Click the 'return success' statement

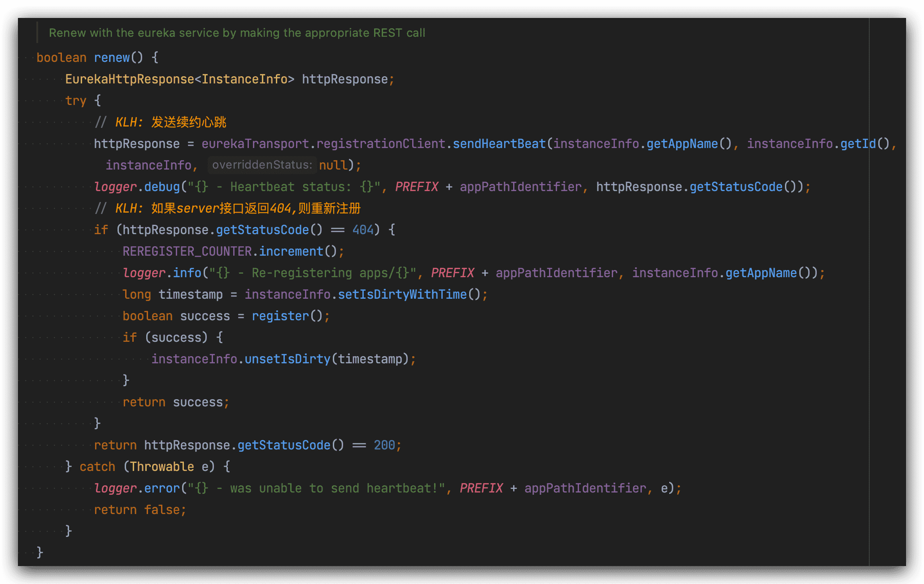pyautogui.click(x=175, y=402)
